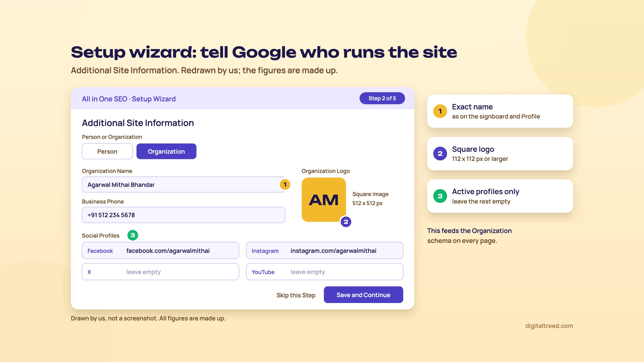Choose the Organization option
Viewport: 644px width, 362px height.
166,152
